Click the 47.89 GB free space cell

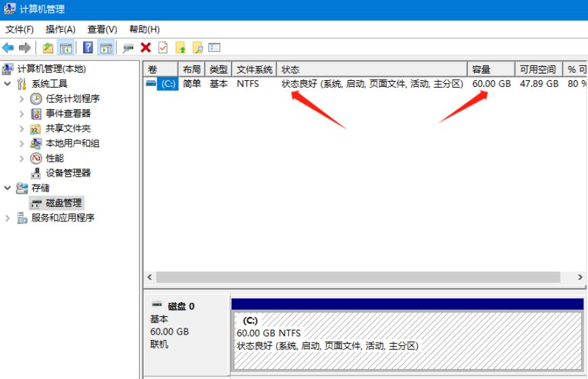click(539, 84)
